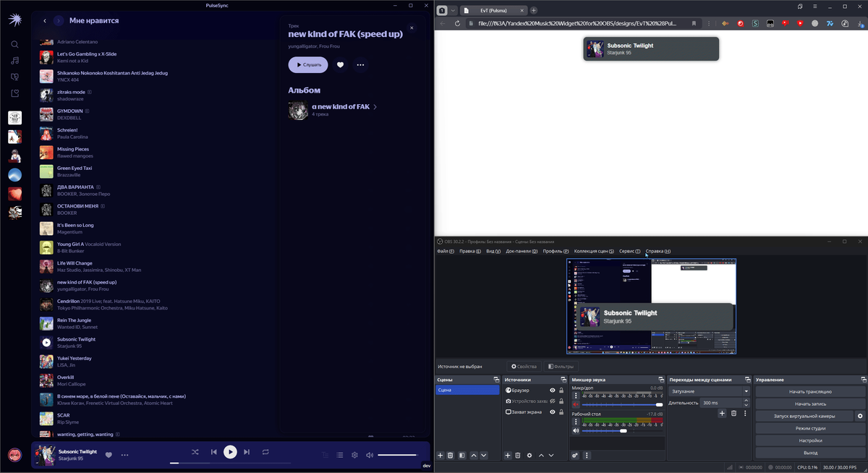Unmute the Микр/доп audio channel
The width and height of the screenshot is (868, 473).
576,404
